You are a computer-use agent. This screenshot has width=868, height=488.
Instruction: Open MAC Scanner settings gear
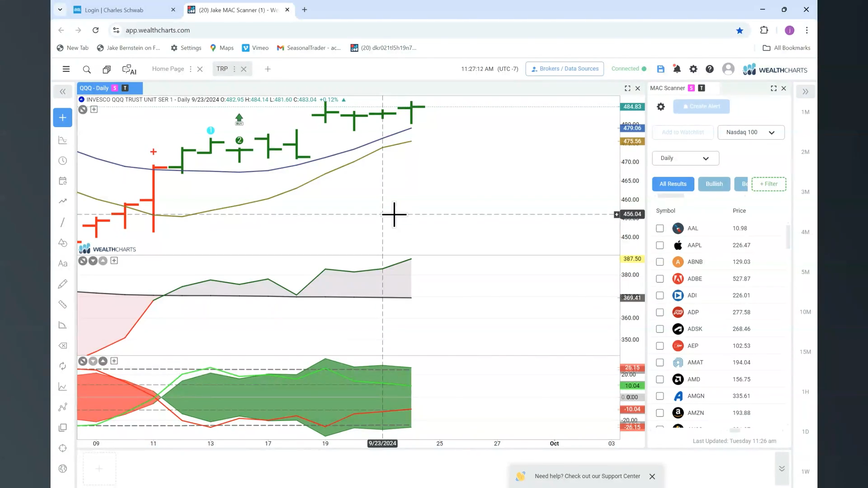[660, 107]
